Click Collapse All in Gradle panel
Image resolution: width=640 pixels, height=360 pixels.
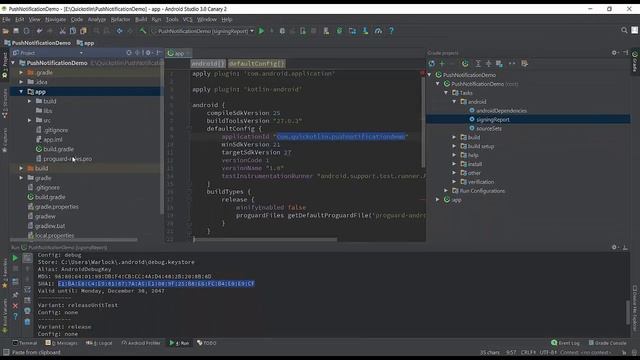click(x=489, y=64)
